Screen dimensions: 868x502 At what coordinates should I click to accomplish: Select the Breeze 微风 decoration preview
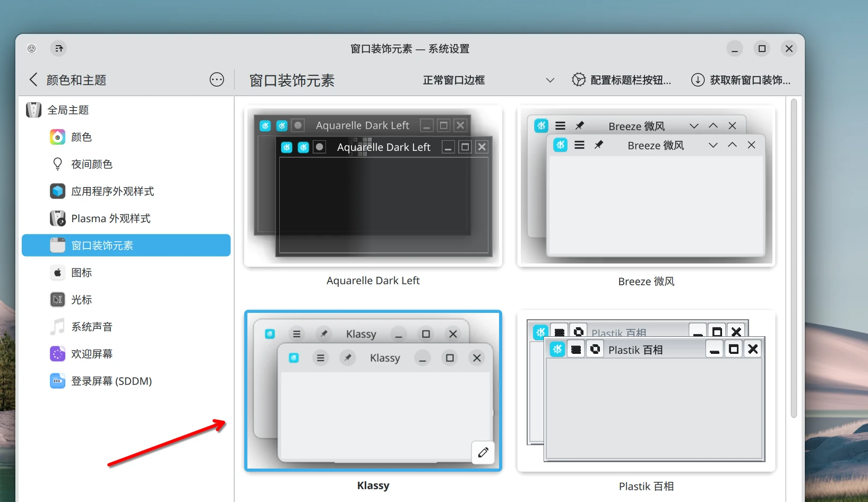point(646,186)
